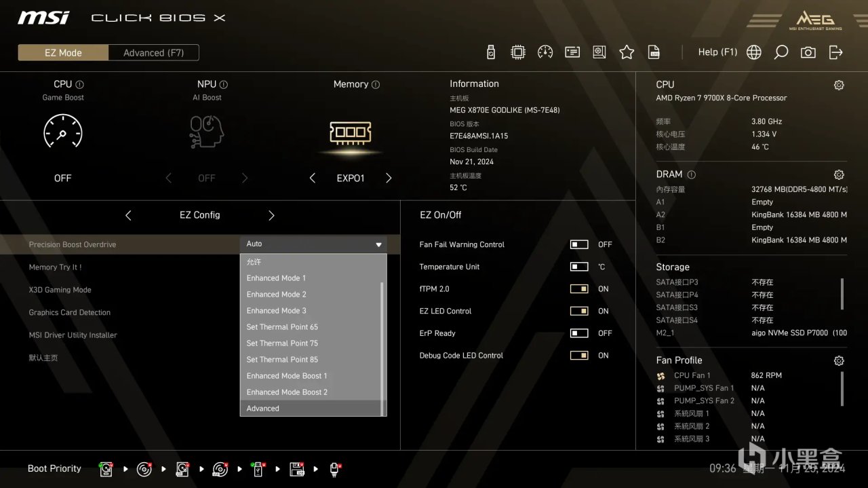Take a screenshot with camera icon
Viewport: 868px width, 488px height.
(808, 52)
